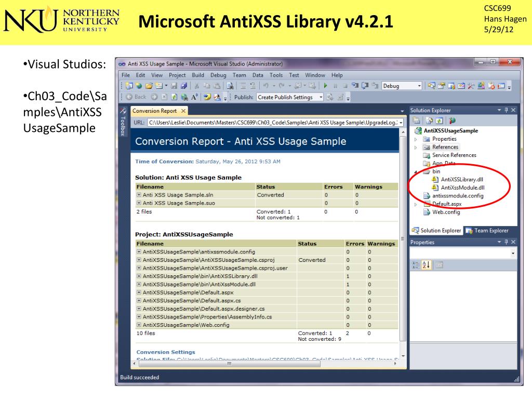The image size is (532, 399).
Task: Click the report's horizontal scrollbar thumb
Action: click(229, 364)
